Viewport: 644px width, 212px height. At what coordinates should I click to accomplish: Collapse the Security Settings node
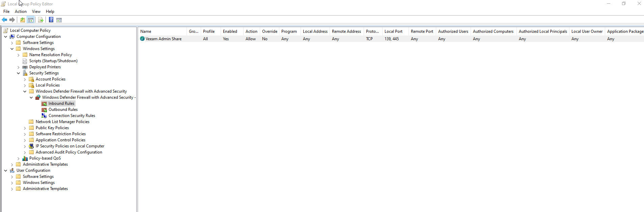coord(19,73)
